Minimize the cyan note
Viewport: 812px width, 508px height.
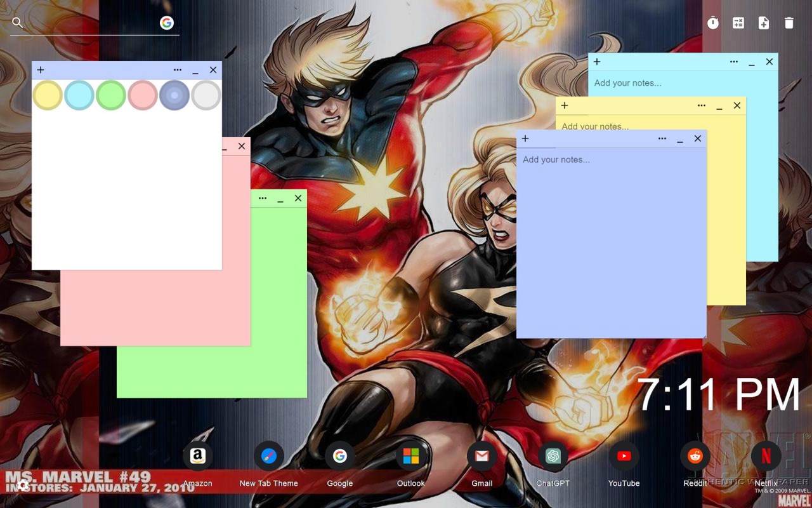coord(752,62)
